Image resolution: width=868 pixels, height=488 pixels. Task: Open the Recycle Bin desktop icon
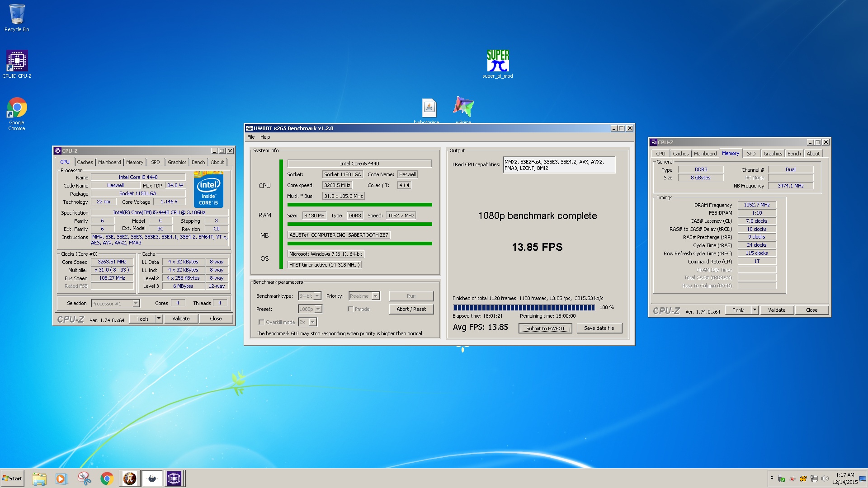17,18
